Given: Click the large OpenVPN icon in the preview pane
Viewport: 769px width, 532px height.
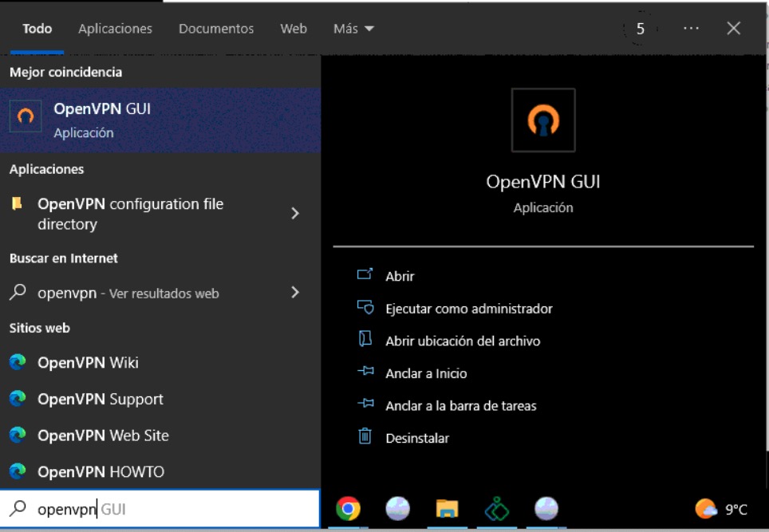Looking at the screenshot, I should tap(543, 120).
